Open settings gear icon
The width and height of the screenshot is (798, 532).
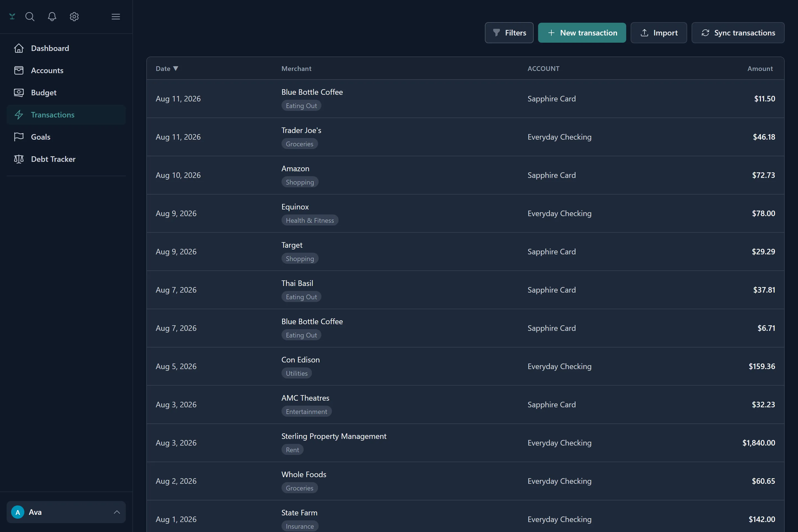click(x=74, y=16)
